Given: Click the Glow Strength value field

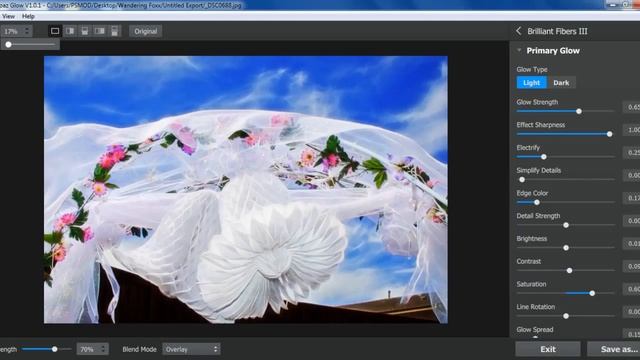Looking at the screenshot, I should click(x=631, y=107).
